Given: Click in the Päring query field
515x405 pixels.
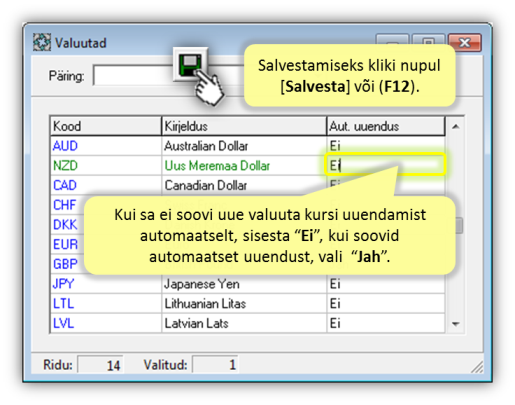Looking at the screenshot, I should click(x=133, y=76).
